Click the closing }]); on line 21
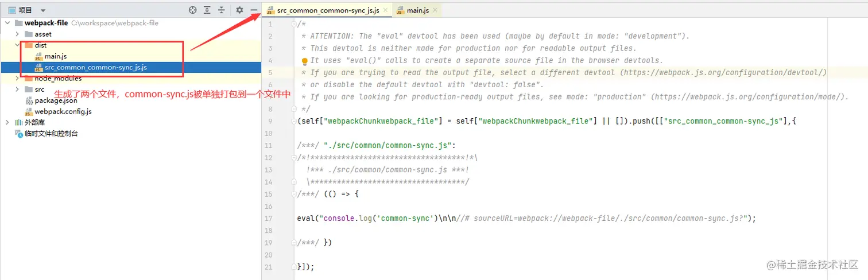 pos(306,266)
